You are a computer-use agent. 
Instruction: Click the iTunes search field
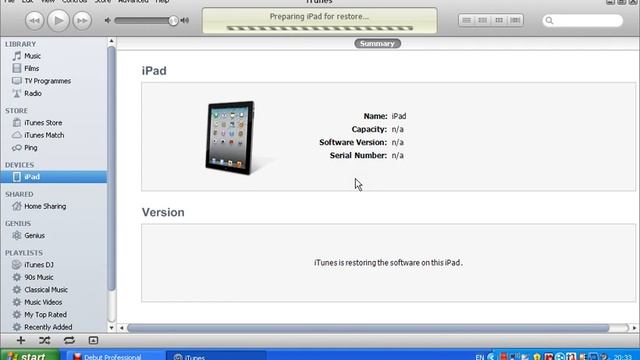coord(582,20)
